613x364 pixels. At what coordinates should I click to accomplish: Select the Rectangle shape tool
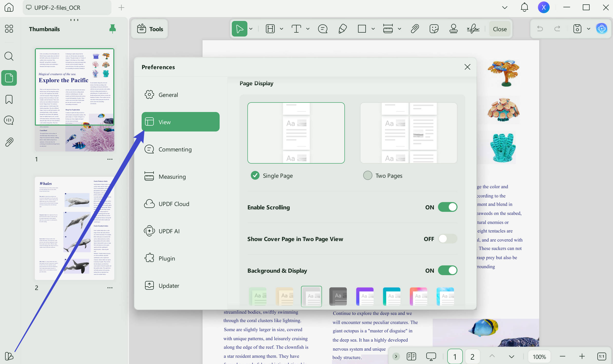pos(362,29)
